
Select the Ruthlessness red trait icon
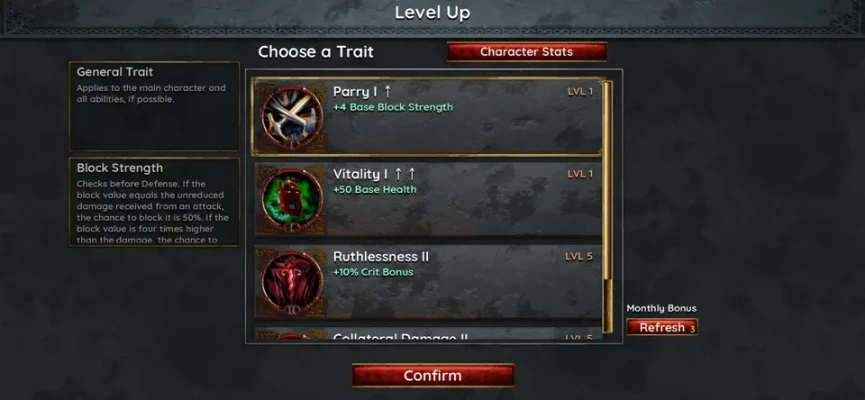coord(291,282)
